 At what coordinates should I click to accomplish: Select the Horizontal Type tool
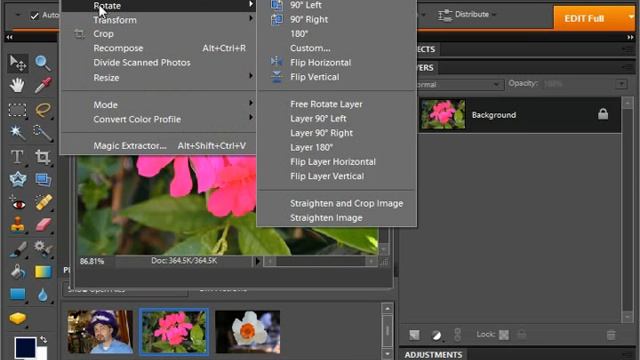(18, 157)
